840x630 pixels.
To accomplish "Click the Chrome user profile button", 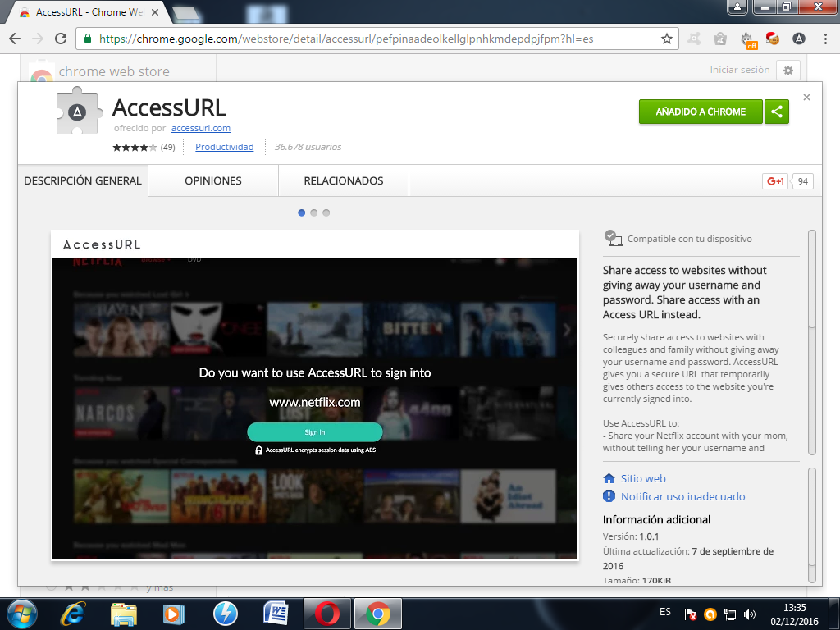I will coord(737,7).
